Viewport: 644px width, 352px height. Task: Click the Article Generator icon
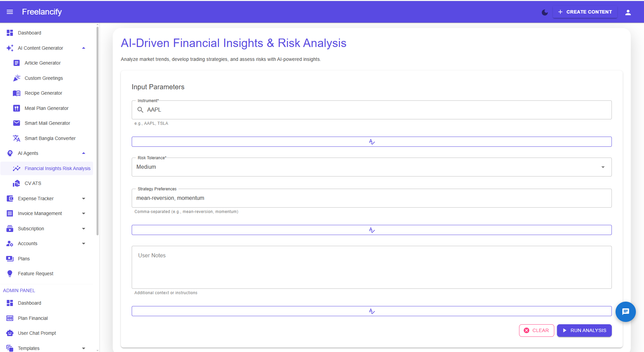[x=17, y=63]
